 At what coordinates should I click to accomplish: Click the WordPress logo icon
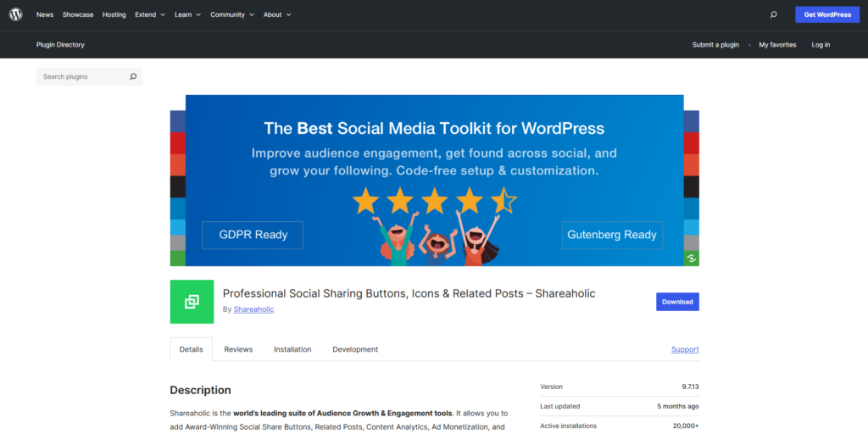[x=15, y=14]
